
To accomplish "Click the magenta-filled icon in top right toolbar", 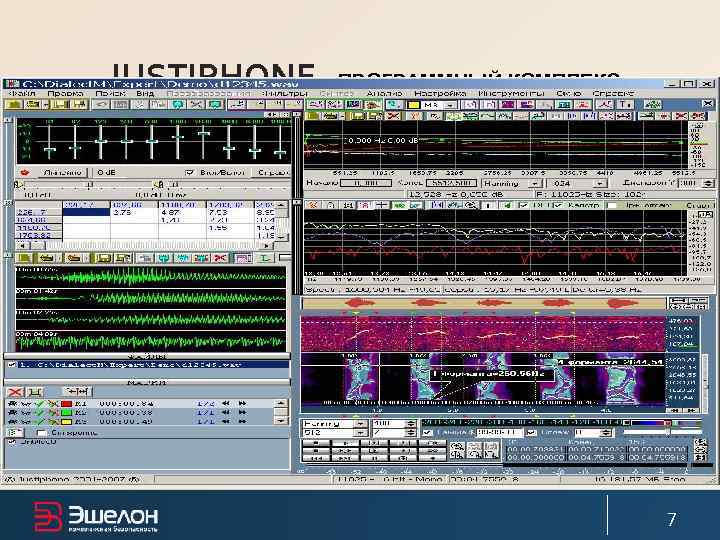I will coord(508,105).
